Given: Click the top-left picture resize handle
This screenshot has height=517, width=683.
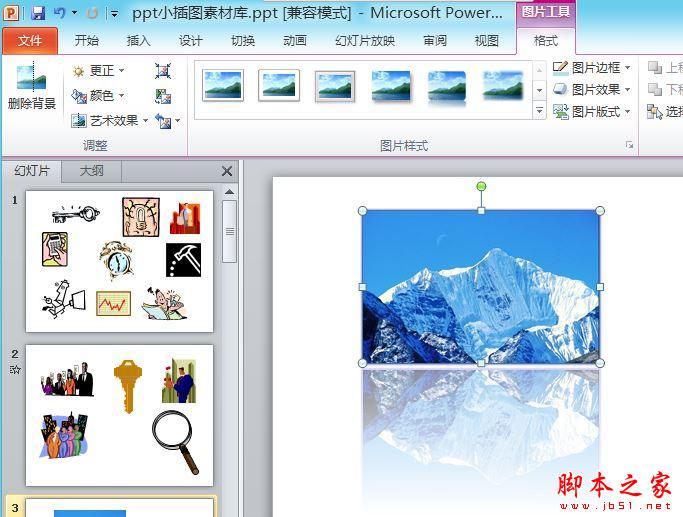Looking at the screenshot, I should [362, 211].
